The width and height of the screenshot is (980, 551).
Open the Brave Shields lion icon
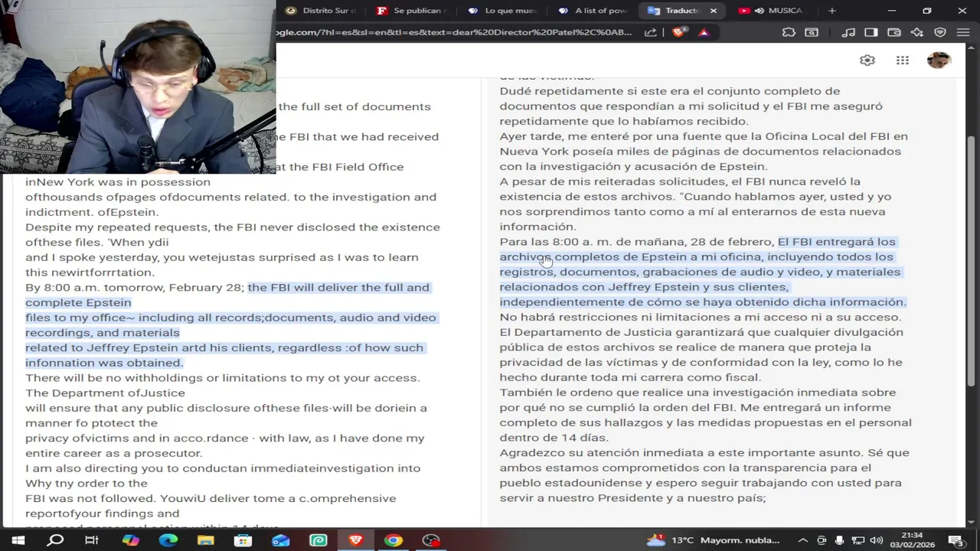[x=678, y=32]
